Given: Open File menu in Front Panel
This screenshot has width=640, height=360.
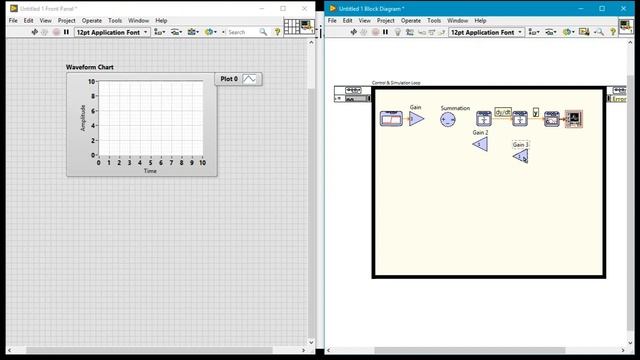Looking at the screenshot, I should point(13,20).
